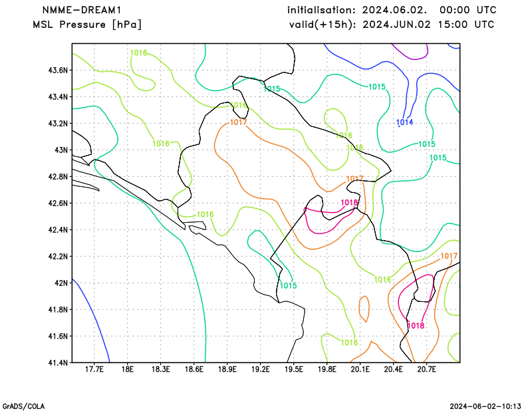The height and width of the screenshot is (411, 532).
Task: Click the 43.6N latitude label
Action: 58,70
